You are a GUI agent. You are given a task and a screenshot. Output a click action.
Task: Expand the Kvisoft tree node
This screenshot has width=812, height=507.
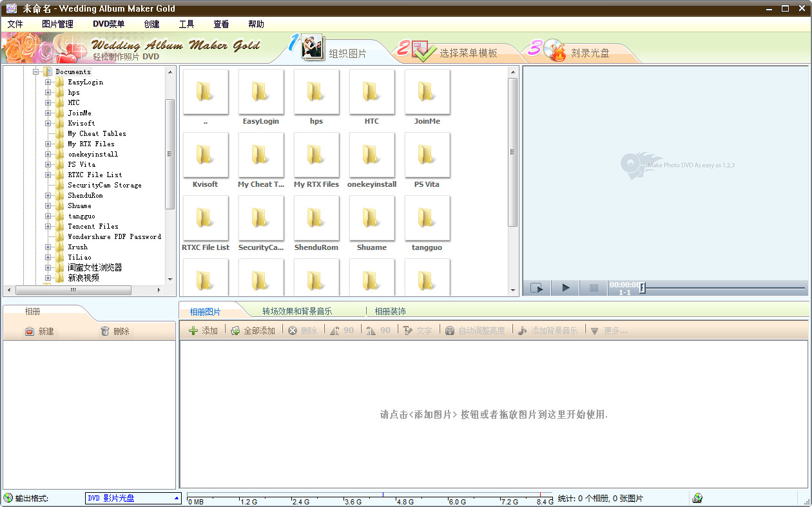click(x=48, y=123)
